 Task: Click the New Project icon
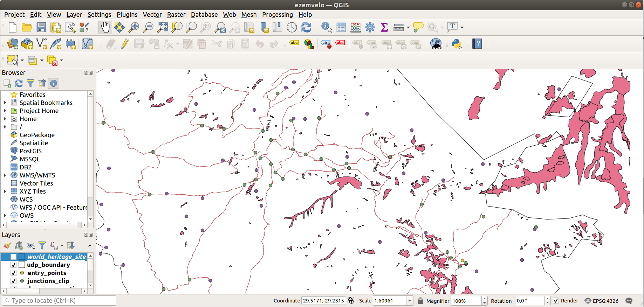point(13,27)
